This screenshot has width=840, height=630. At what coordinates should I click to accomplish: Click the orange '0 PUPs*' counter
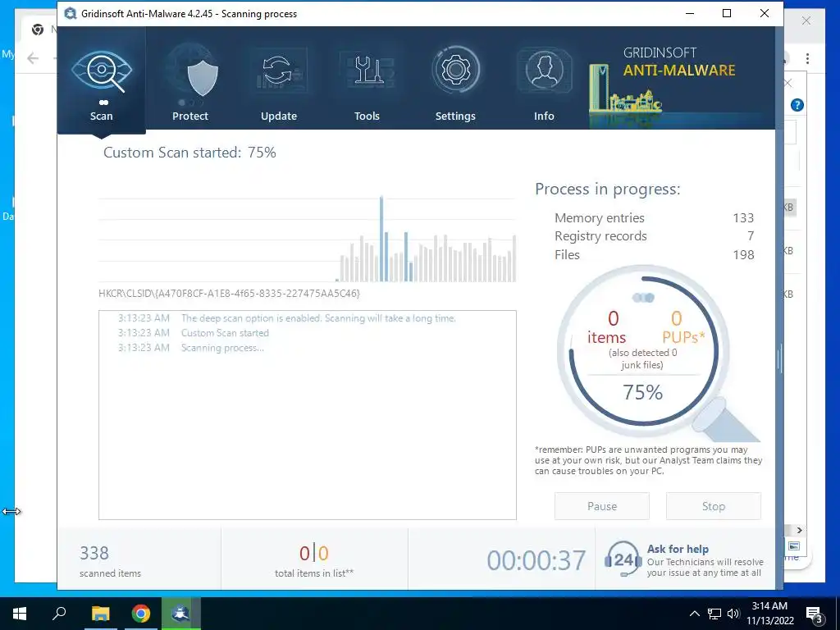(683, 327)
